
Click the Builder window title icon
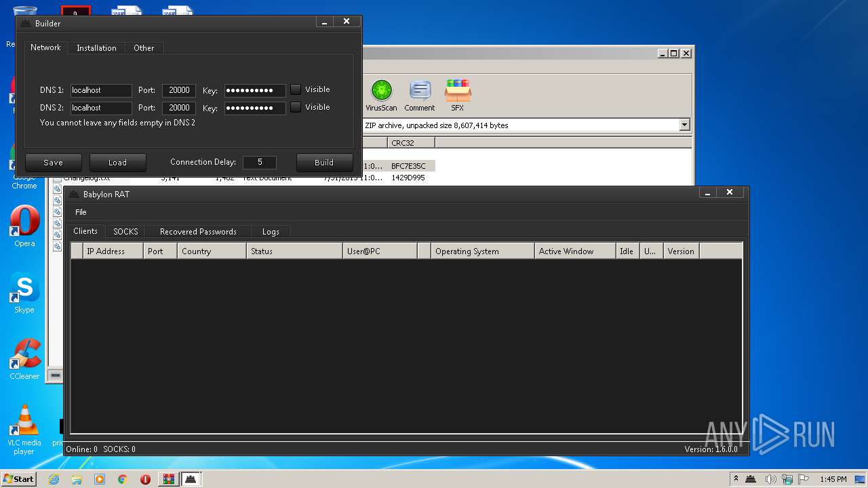[x=26, y=23]
